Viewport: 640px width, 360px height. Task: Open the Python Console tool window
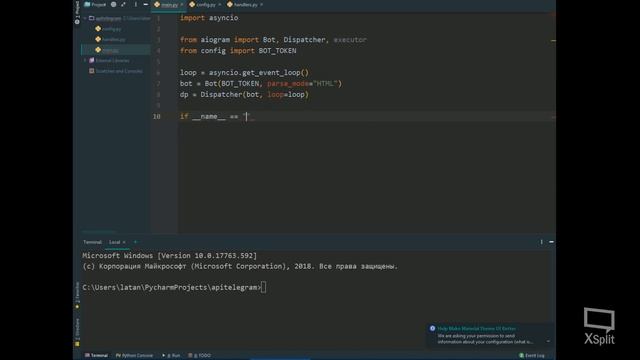pyautogui.click(x=134, y=356)
